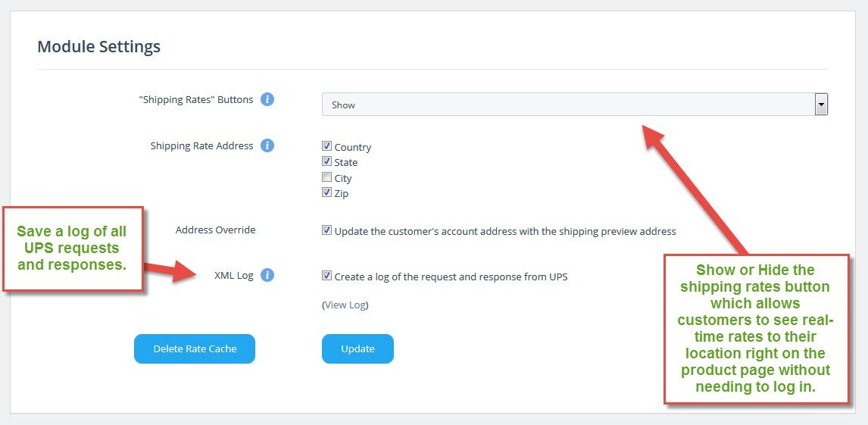Viewport: 868px width, 425px height.
Task: Open info tooltip for Shipping Rate Address
Action: (x=267, y=145)
